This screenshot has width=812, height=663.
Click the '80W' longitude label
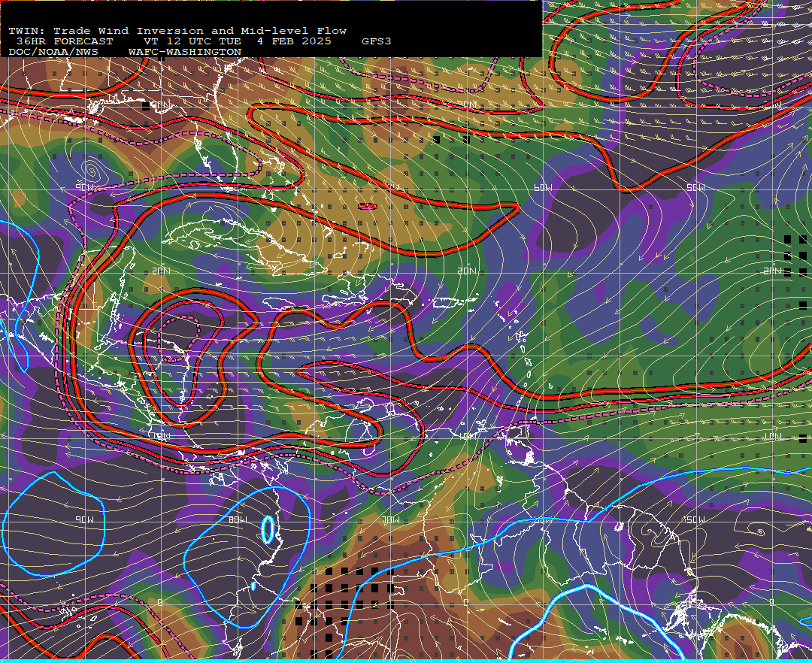[x=238, y=519]
